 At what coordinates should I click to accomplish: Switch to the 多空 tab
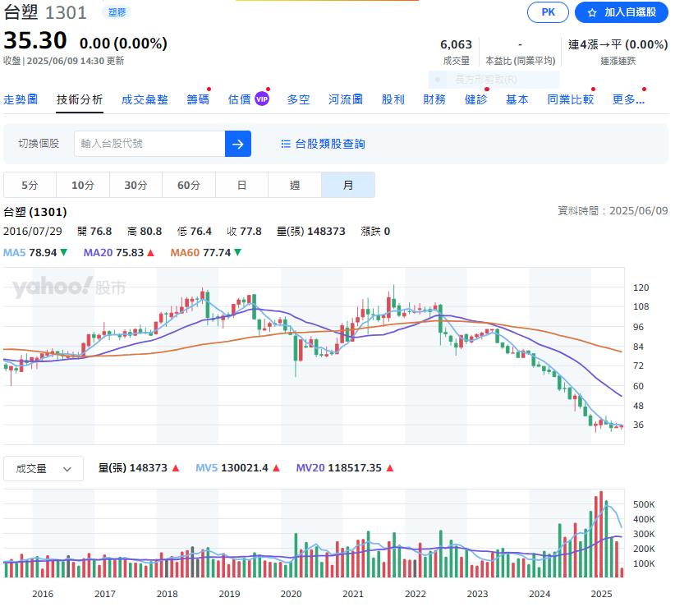pyautogui.click(x=298, y=100)
